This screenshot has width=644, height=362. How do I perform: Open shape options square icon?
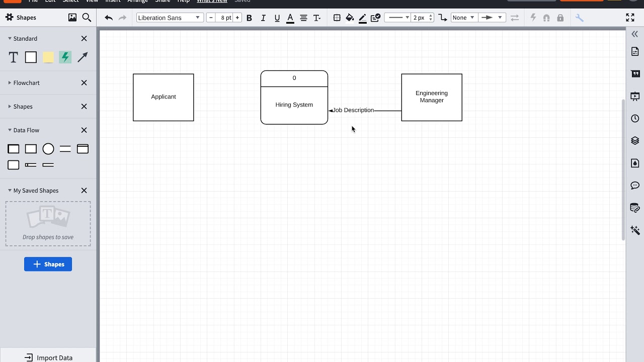pos(337,18)
